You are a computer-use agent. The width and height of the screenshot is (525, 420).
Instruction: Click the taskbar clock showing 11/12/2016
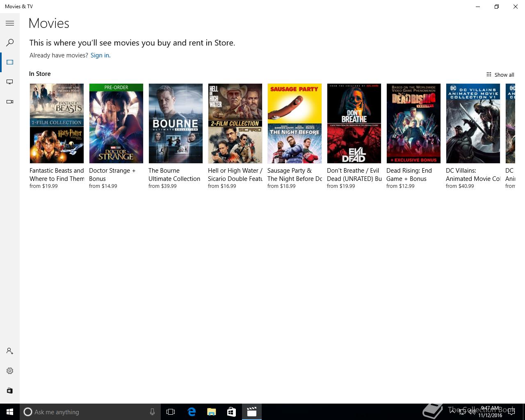(490, 412)
